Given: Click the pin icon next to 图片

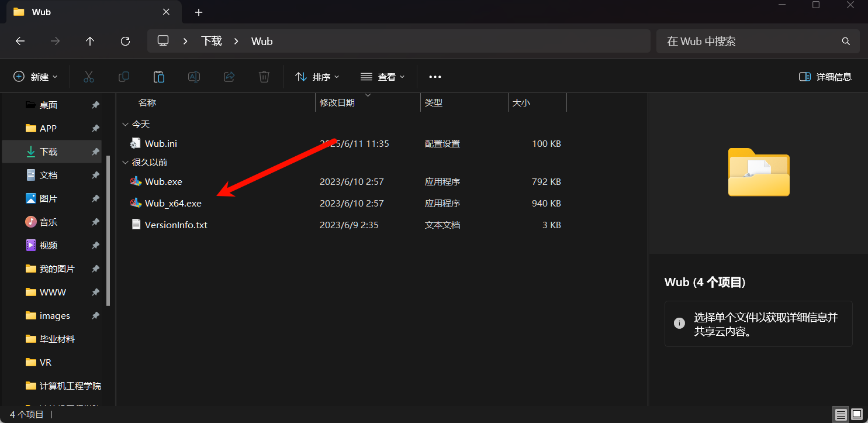Looking at the screenshot, I should click(95, 198).
